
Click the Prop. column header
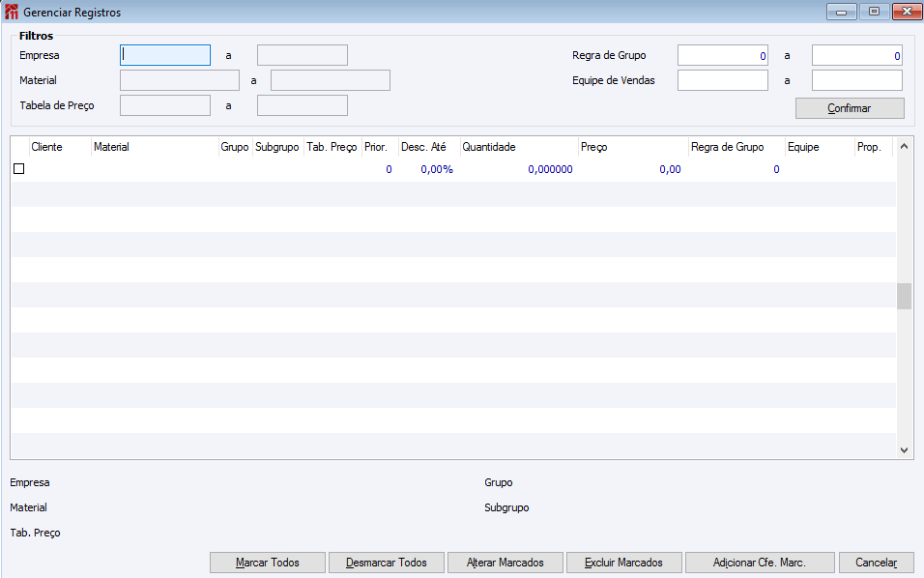874,147
